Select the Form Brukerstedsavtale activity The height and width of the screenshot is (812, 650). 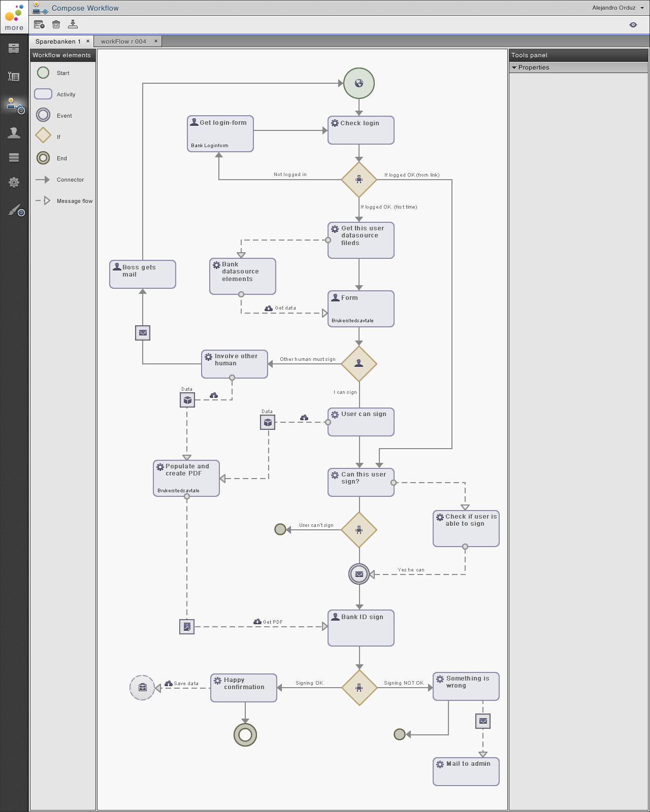coord(361,309)
